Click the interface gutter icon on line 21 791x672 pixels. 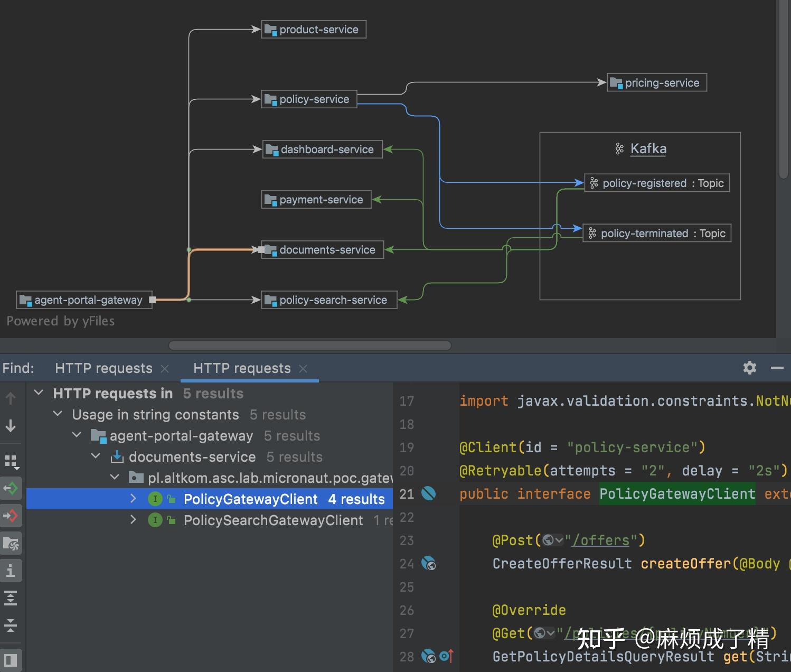click(429, 494)
